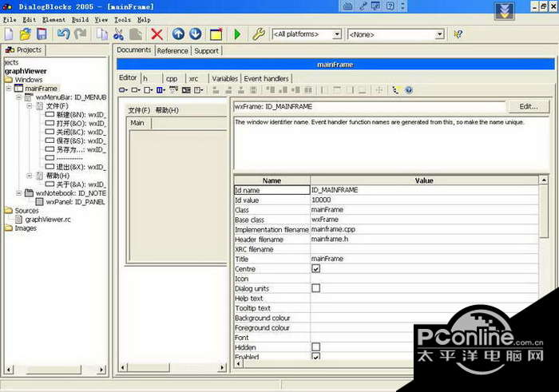Click the wxFrame: ID_MAINFRAME field
559x392 pixels.
click(369, 106)
